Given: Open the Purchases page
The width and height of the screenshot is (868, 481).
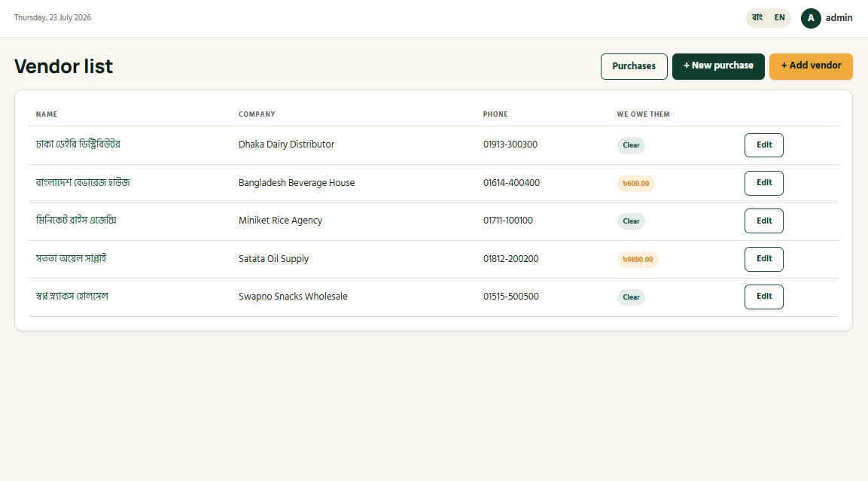Looking at the screenshot, I should 634,66.
